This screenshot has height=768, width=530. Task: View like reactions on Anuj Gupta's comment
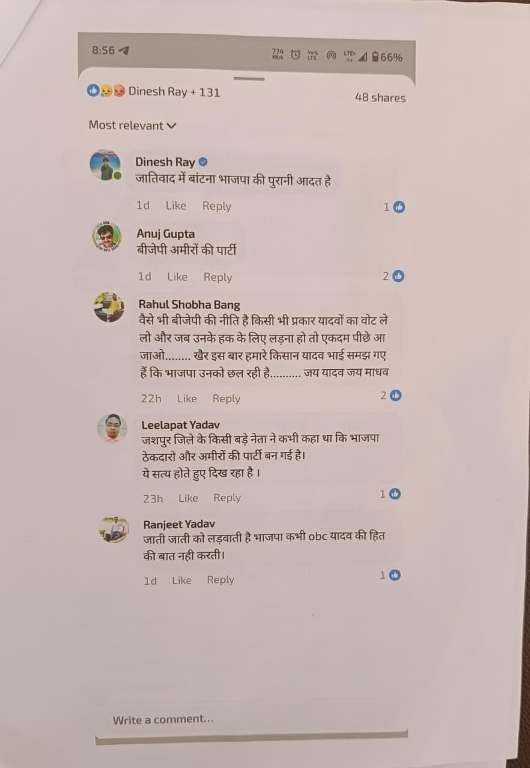point(393,276)
